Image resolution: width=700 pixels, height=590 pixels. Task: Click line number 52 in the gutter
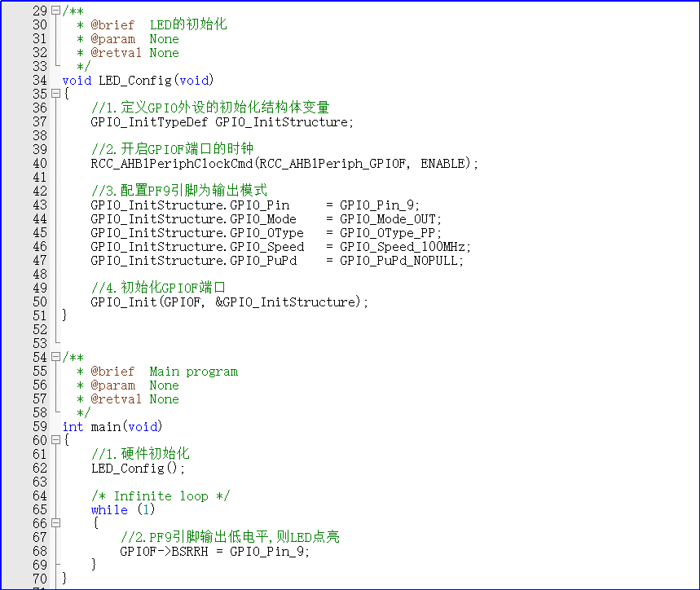click(39, 329)
